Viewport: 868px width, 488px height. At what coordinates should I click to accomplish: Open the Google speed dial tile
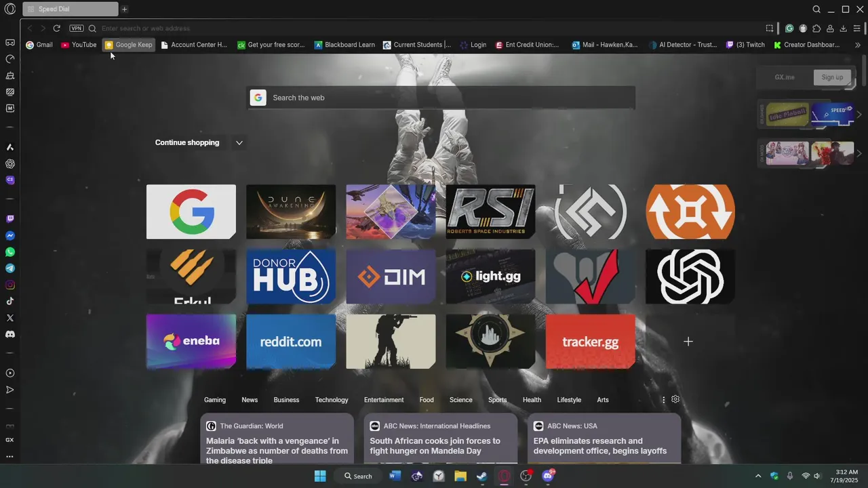(x=191, y=211)
